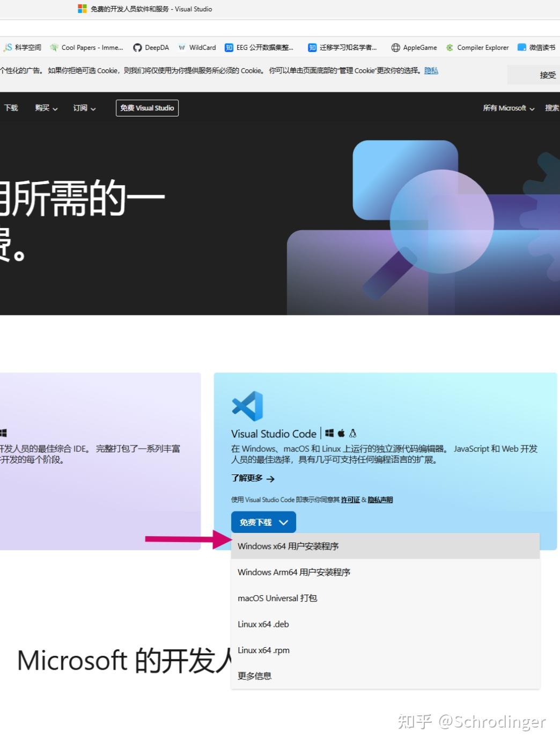Screen dimensions: 560x747
Task: Click the Apple logo beside Visual Studio Code
Action: point(341,433)
